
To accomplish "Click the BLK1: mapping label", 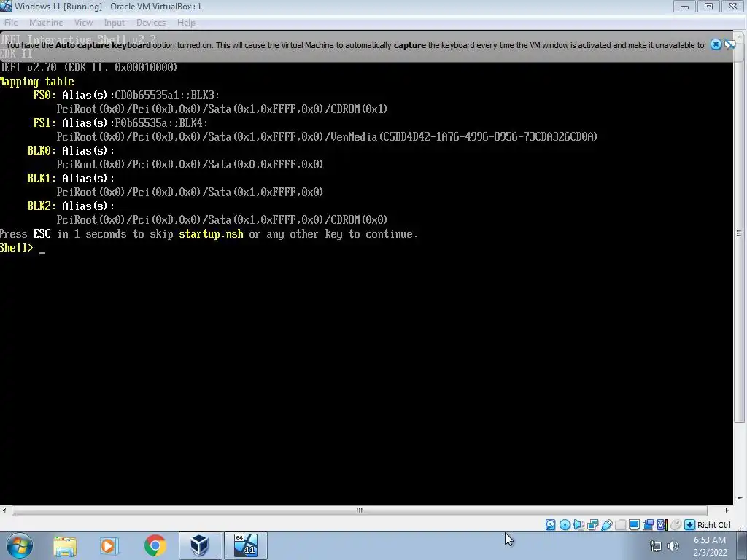I will point(42,178).
